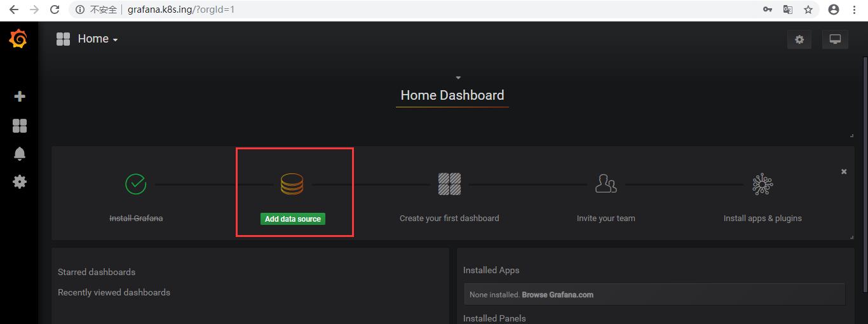The width and height of the screenshot is (868, 324).
Task: Click the address bar URL
Action: [x=182, y=10]
